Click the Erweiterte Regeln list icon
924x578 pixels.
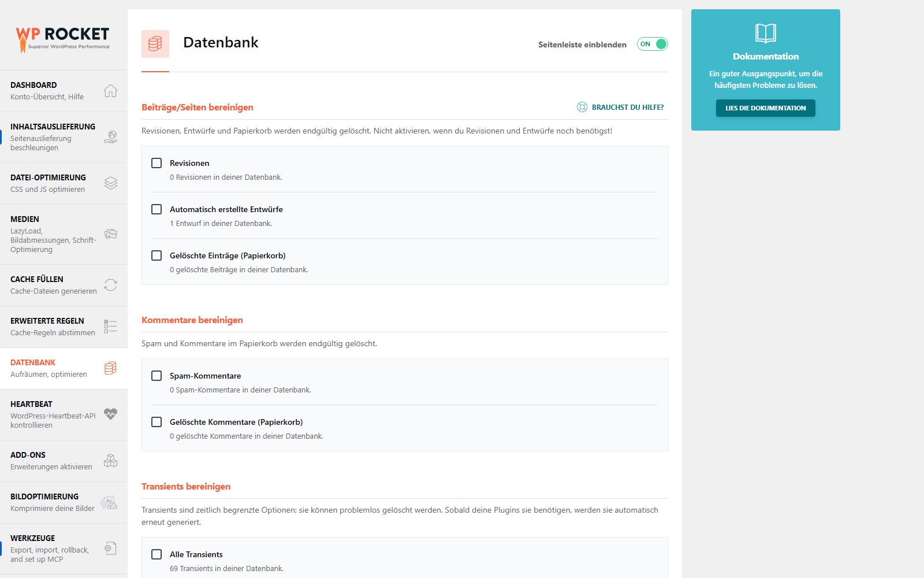point(110,327)
